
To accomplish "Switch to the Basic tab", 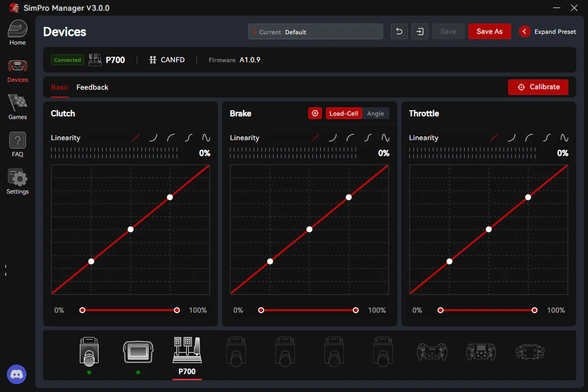I will click(x=60, y=87).
